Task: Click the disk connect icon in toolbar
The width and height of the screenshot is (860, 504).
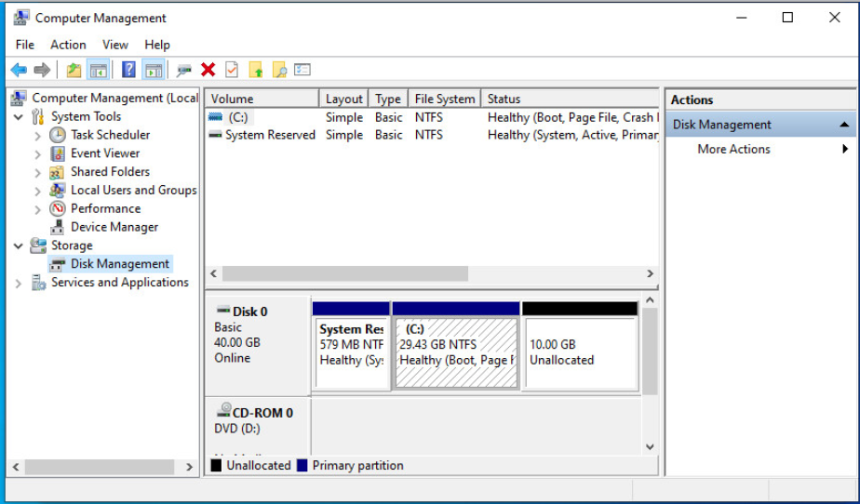Action: click(x=183, y=70)
